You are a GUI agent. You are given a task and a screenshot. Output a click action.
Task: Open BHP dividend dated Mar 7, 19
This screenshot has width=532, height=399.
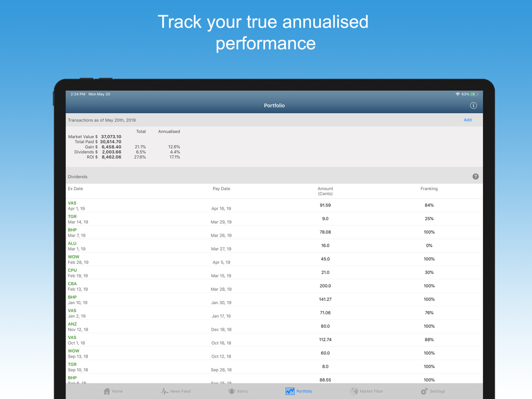(x=274, y=232)
